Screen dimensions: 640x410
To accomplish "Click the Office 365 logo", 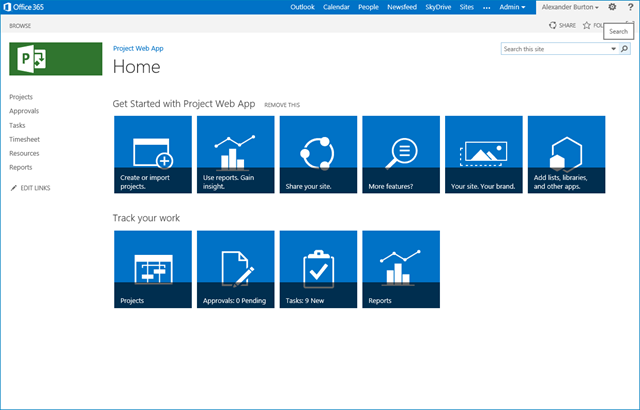I will [x=24, y=7].
